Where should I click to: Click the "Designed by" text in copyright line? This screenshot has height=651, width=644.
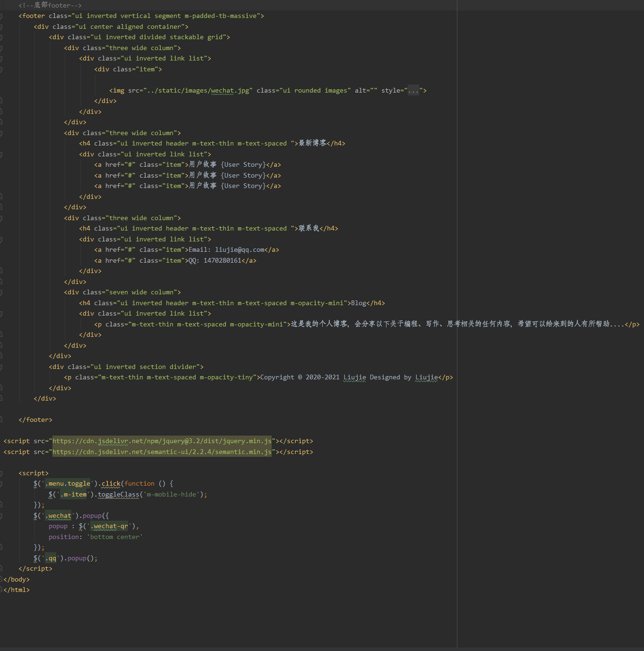coord(391,377)
